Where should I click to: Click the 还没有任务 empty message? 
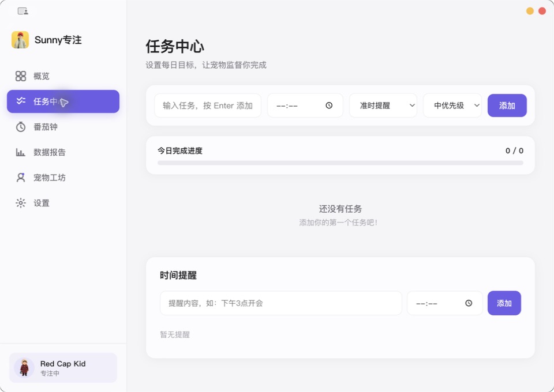coord(340,209)
